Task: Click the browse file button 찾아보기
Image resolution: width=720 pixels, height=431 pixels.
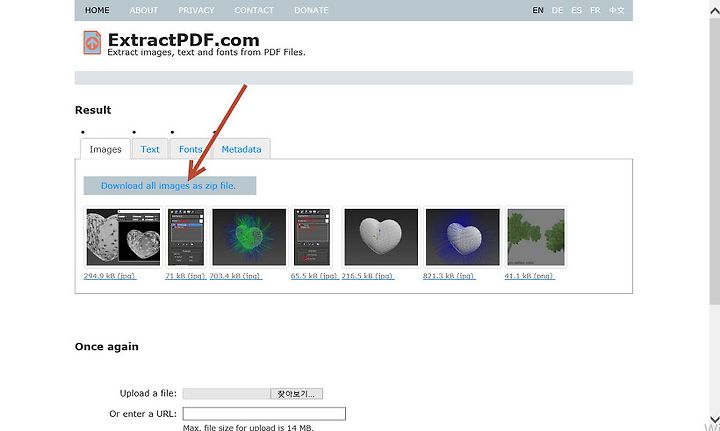Action: click(296, 394)
